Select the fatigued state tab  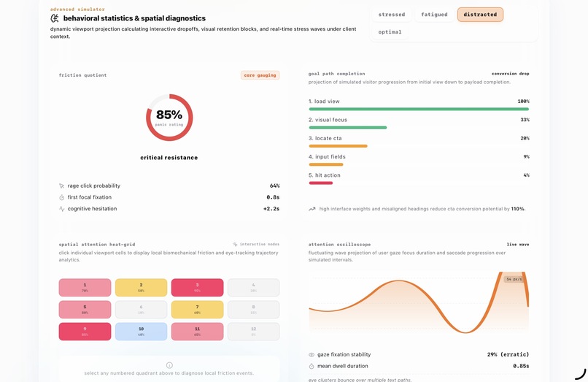[x=434, y=15]
